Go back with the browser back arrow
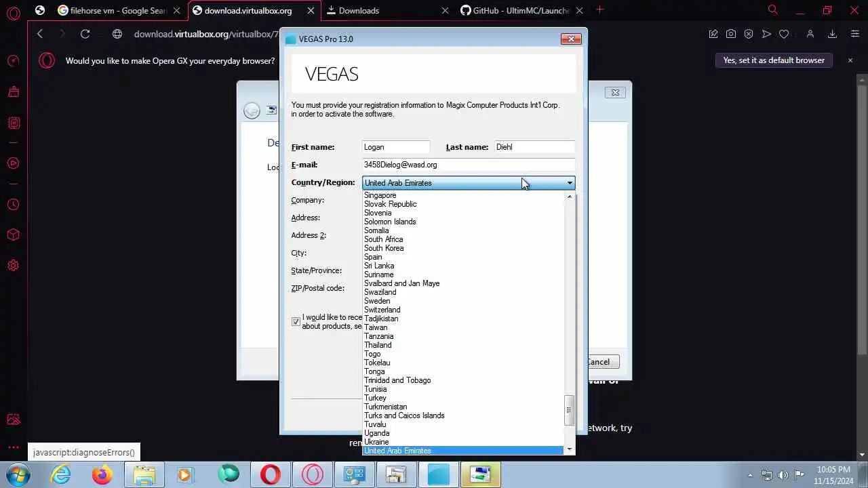The height and width of the screenshot is (488, 868). coord(40,34)
